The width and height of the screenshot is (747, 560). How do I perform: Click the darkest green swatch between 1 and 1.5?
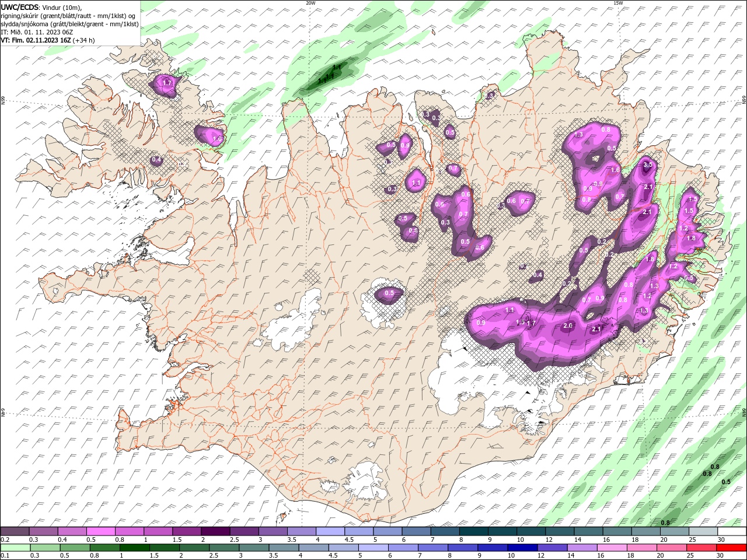[134, 548]
